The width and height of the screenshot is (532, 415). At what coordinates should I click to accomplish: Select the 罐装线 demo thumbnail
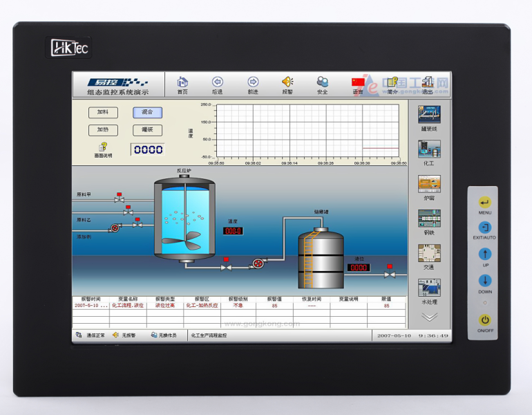(429, 114)
